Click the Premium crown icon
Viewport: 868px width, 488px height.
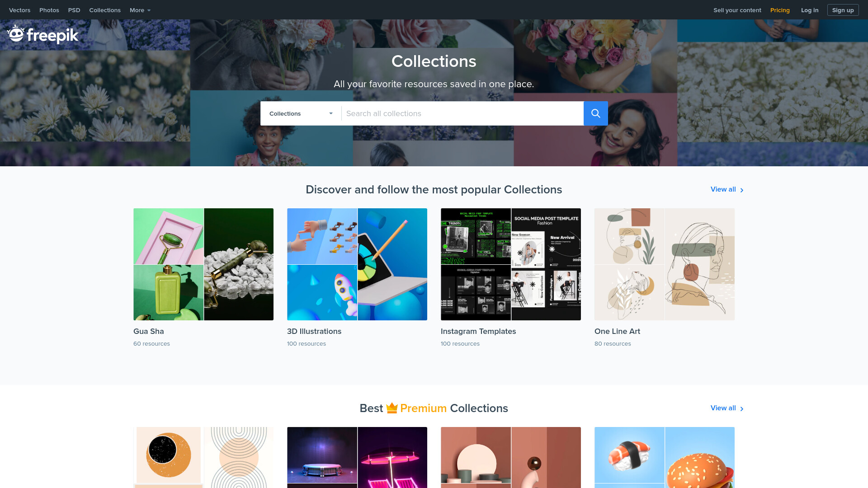pyautogui.click(x=392, y=408)
